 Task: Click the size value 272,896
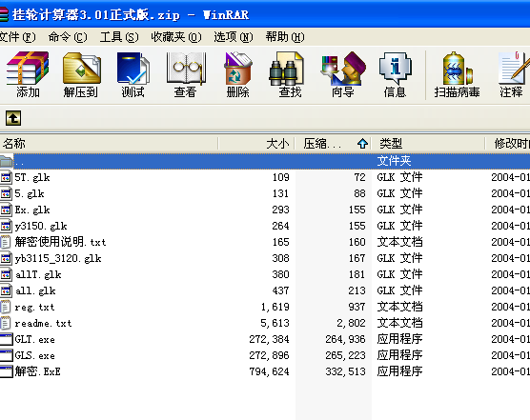coord(269,355)
